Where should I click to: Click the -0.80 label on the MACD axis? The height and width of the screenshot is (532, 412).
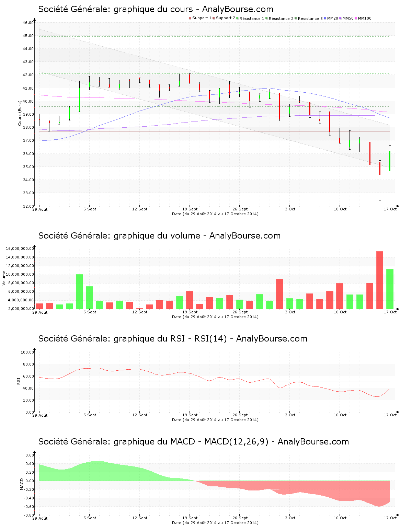(x=29, y=515)
